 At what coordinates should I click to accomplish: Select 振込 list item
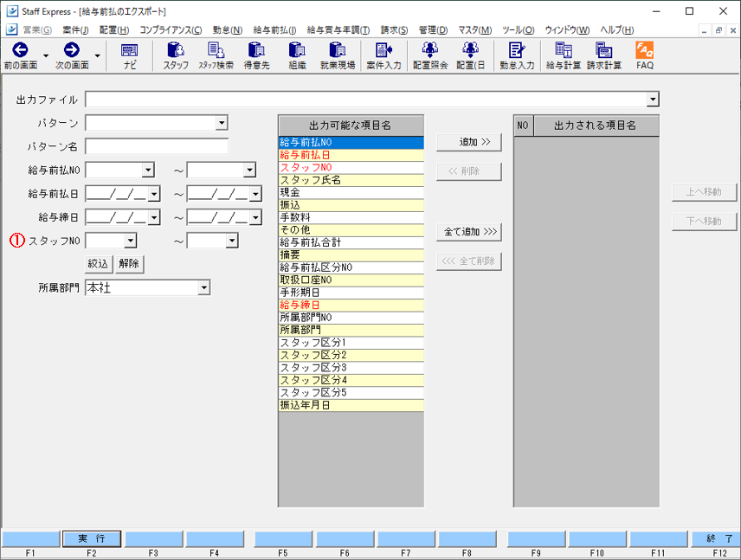351,205
